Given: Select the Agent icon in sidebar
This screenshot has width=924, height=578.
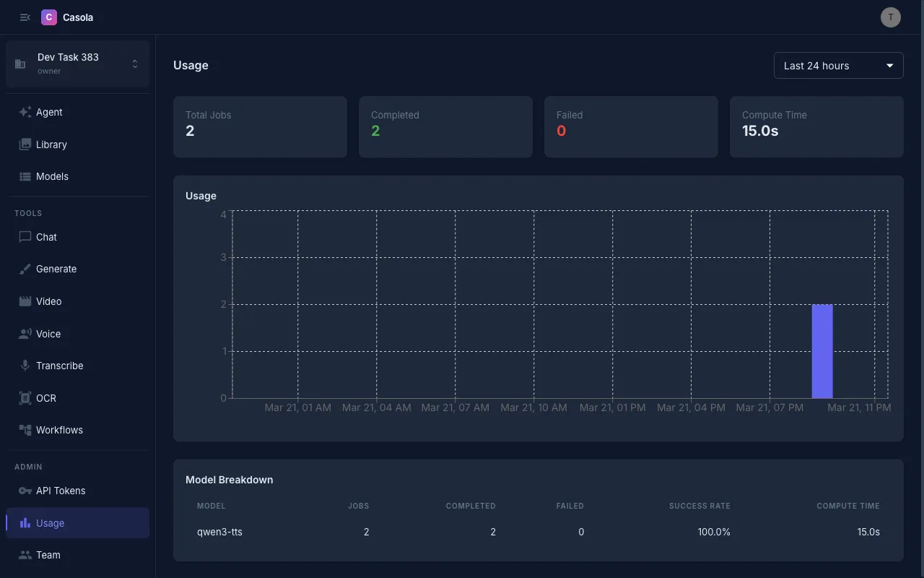Looking at the screenshot, I should pos(25,112).
